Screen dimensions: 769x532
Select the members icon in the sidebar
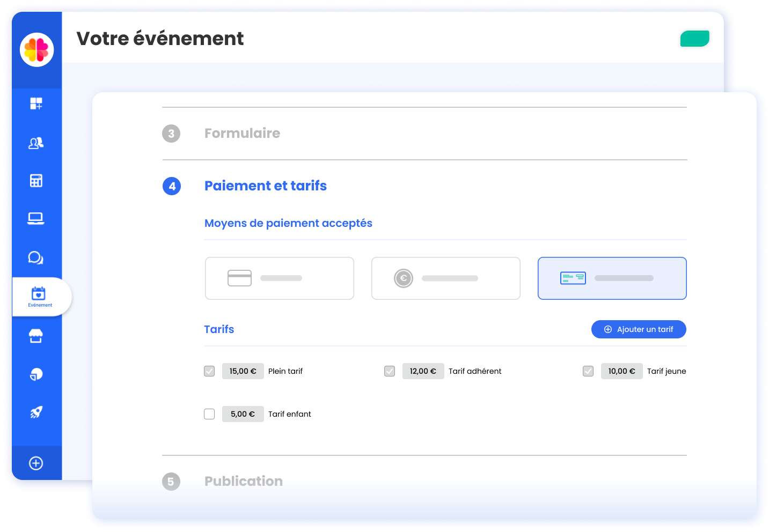point(36,143)
